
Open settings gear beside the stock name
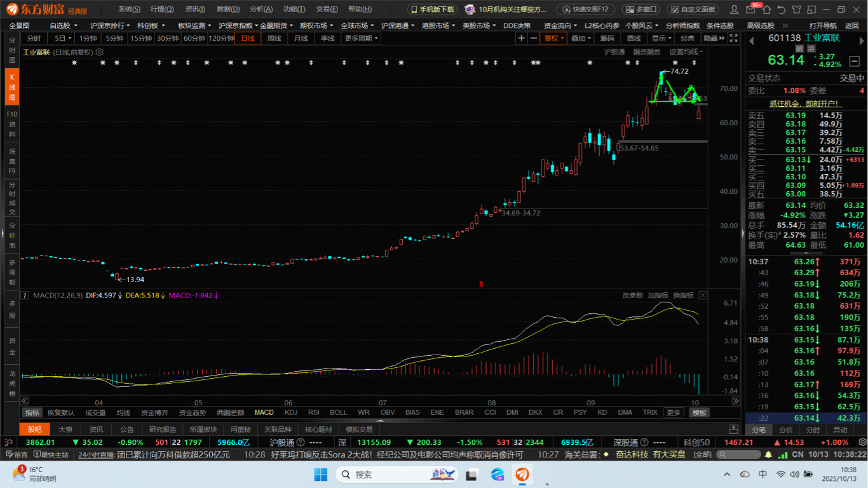point(100,52)
